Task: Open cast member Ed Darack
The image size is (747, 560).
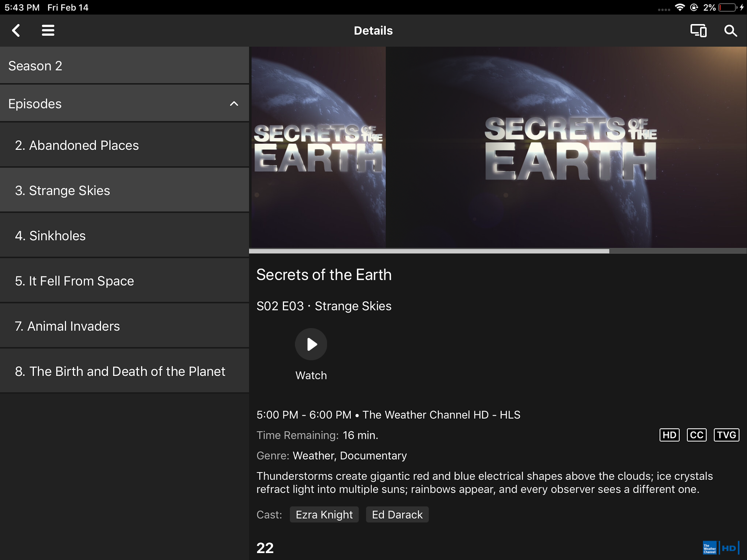Action: tap(397, 514)
